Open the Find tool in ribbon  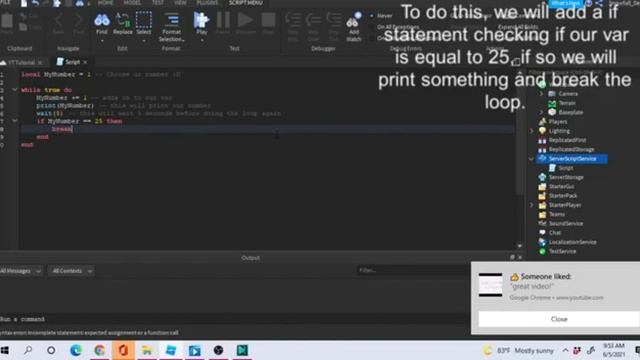tap(102, 23)
